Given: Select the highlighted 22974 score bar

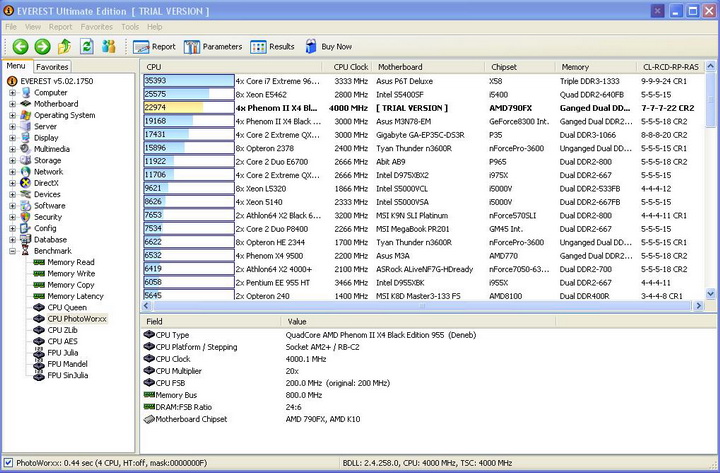Looking at the screenshot, I should click(x=189, y=107).
